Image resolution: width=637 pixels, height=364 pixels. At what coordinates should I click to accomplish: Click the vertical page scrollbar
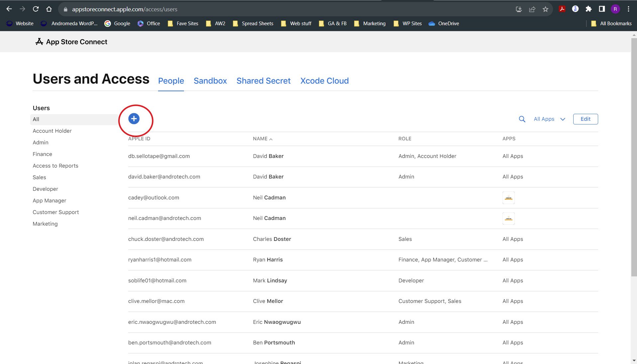click(634, 157)
